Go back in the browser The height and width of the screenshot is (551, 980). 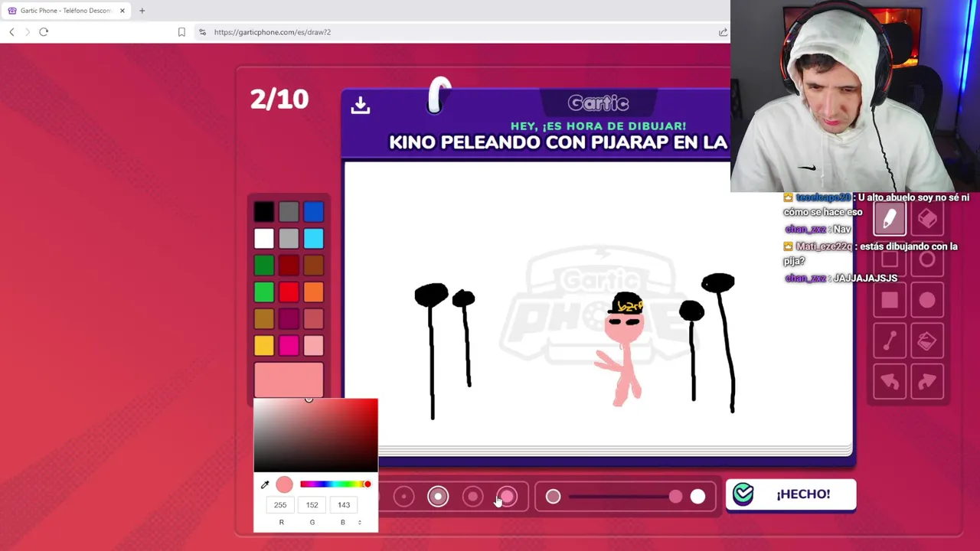click(11, 32)
